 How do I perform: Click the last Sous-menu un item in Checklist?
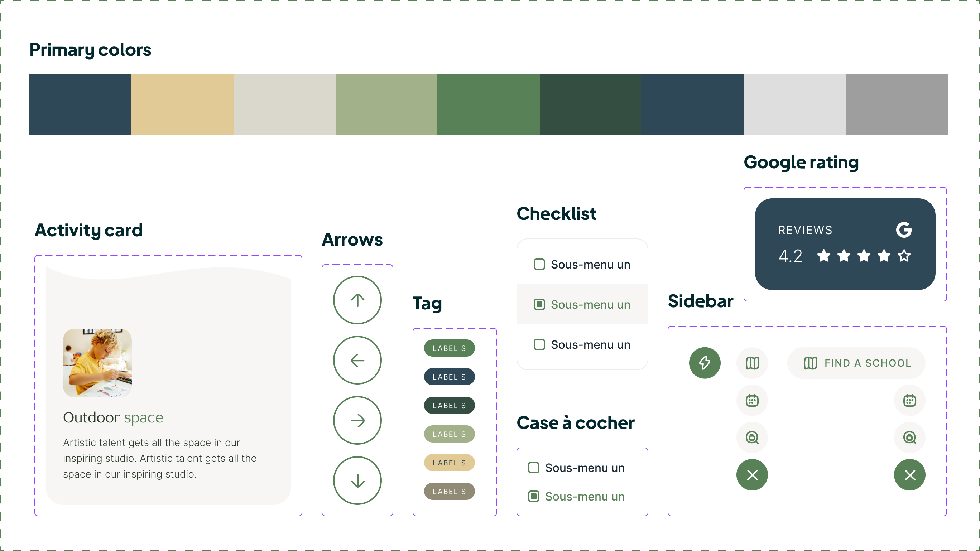click(x=582, y=345)
